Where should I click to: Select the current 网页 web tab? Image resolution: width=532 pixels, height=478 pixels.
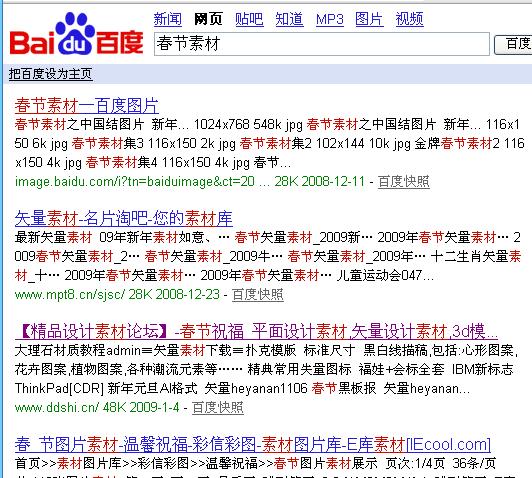pyautogui.click(x=208, y=19)
